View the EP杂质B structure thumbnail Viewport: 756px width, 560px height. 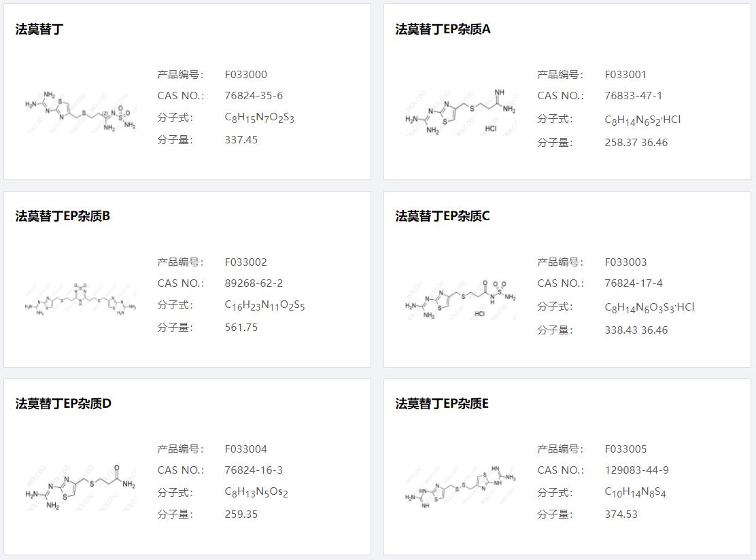(80, 297)
